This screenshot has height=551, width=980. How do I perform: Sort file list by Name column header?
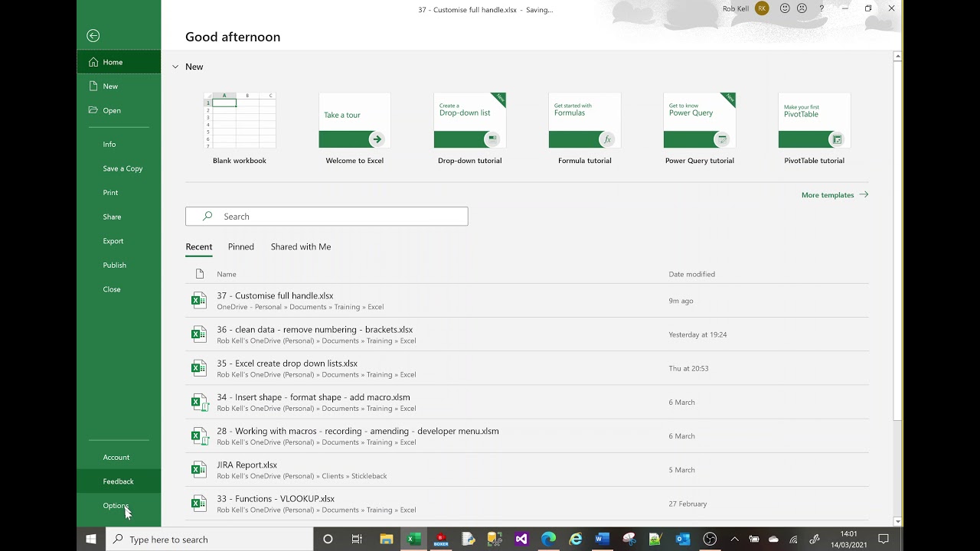tap(226, 274)
